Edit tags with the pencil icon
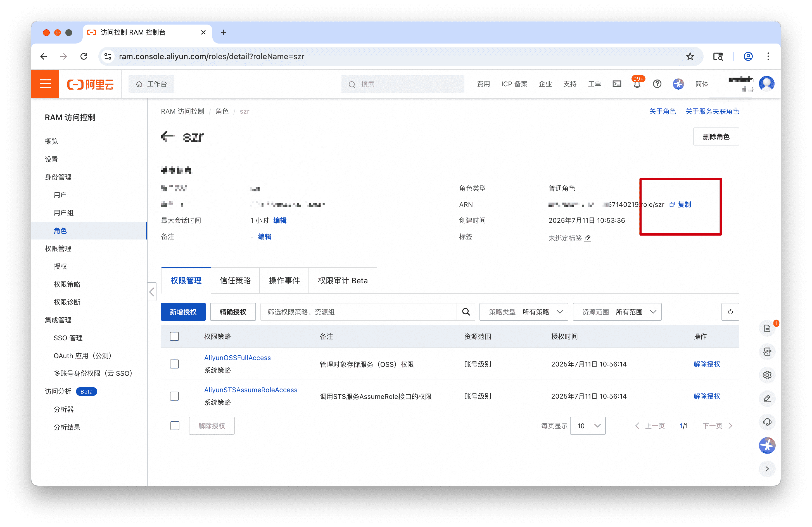 click(x=588, y=238)
